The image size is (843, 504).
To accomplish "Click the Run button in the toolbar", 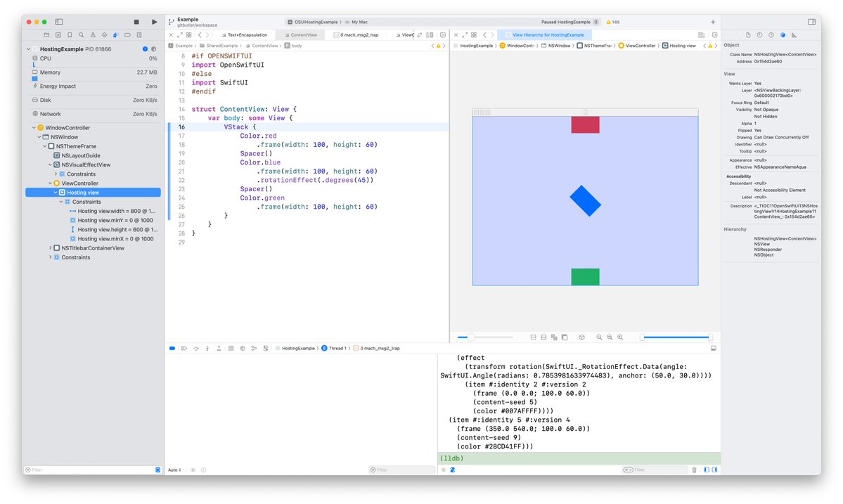I will 154,22.
